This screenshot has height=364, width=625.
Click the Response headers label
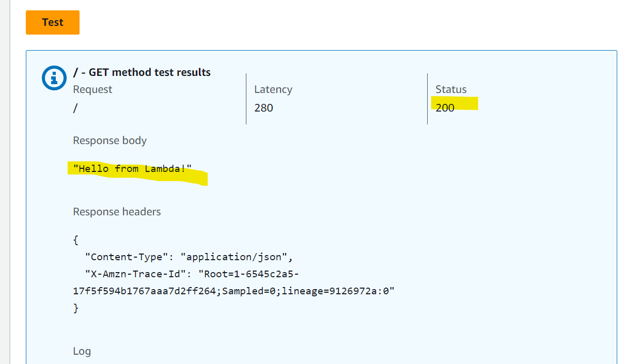[117, 212]
